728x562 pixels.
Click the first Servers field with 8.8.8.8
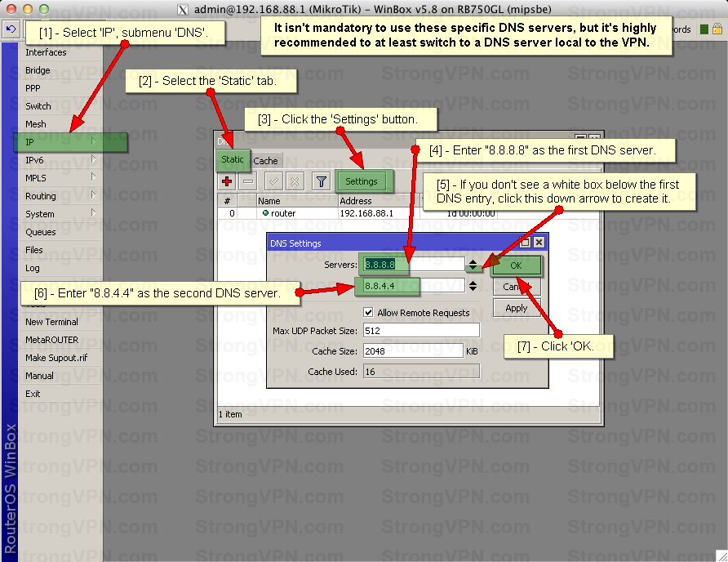[x=414, y=265]
